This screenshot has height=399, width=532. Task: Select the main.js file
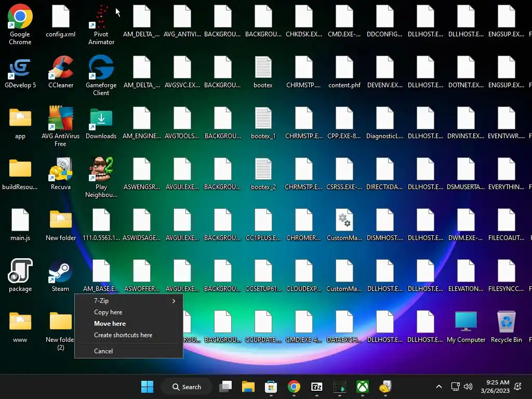20,224
